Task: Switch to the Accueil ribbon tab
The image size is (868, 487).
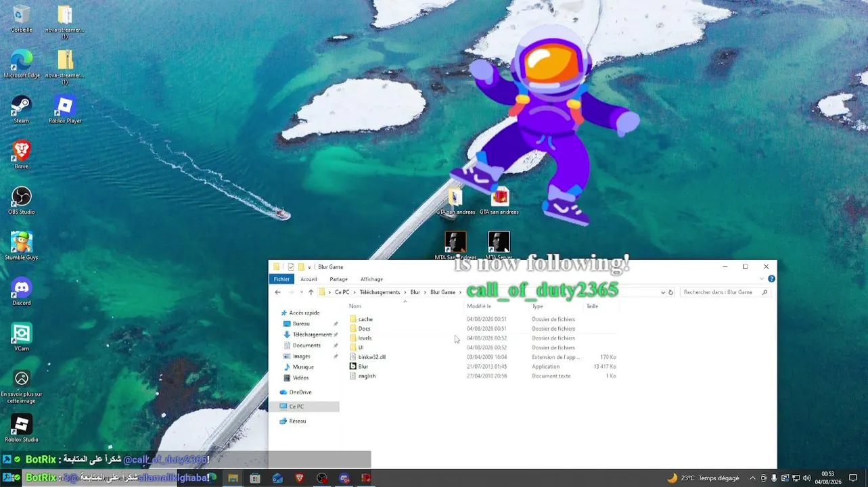Action: pos(309,279)
